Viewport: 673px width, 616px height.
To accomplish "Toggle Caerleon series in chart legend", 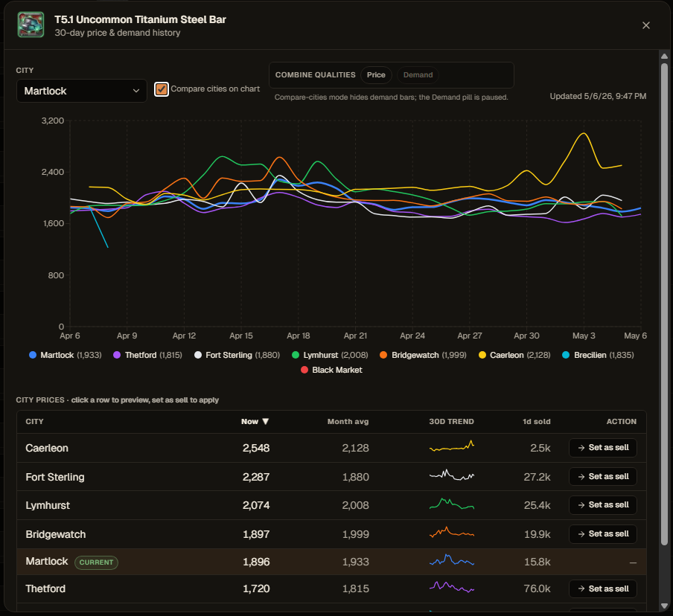I will point(514,355).
